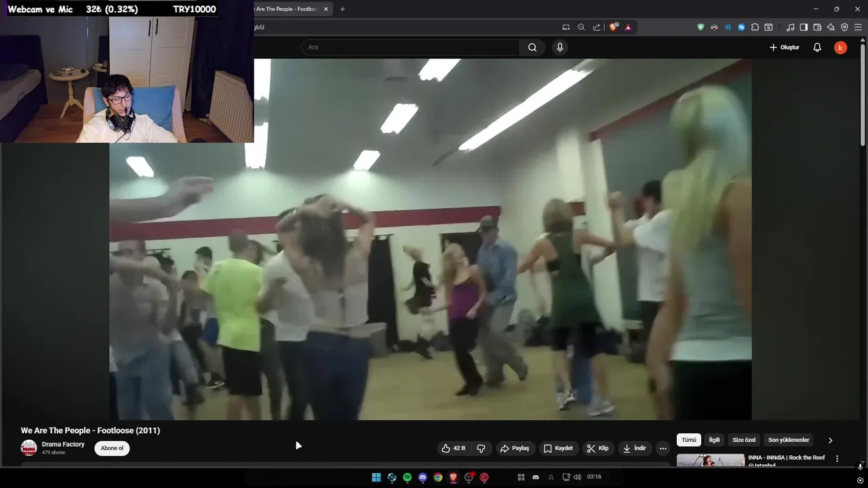868x488 pixels.
Task: Open the blue sound waves extension
Action: (x=728, y=27)
